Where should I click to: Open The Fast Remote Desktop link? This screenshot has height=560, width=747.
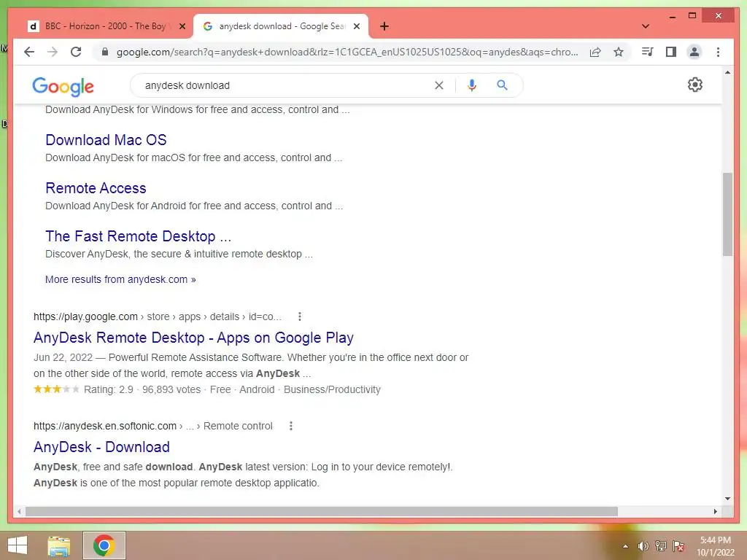(x=138, y=236)
